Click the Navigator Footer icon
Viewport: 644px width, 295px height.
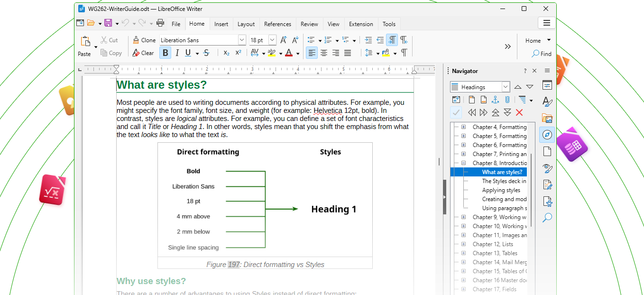click(x=484, y=100)
